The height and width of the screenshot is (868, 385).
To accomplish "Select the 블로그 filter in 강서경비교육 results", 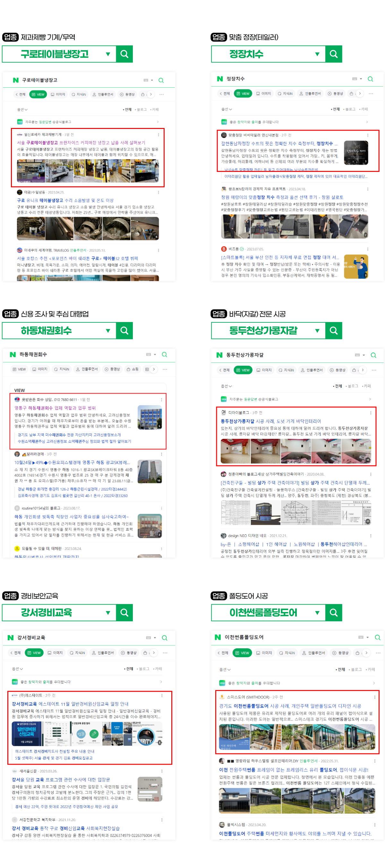I will (x=143, y=669).
